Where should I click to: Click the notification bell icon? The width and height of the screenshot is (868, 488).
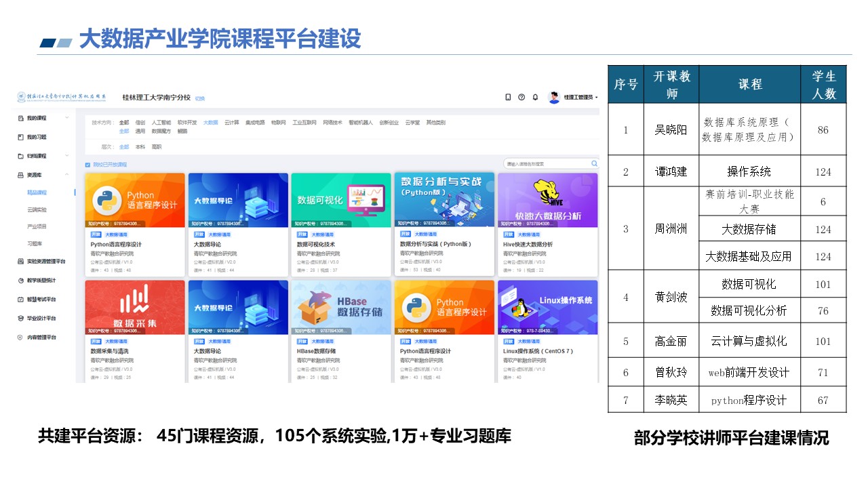[535, 98]
